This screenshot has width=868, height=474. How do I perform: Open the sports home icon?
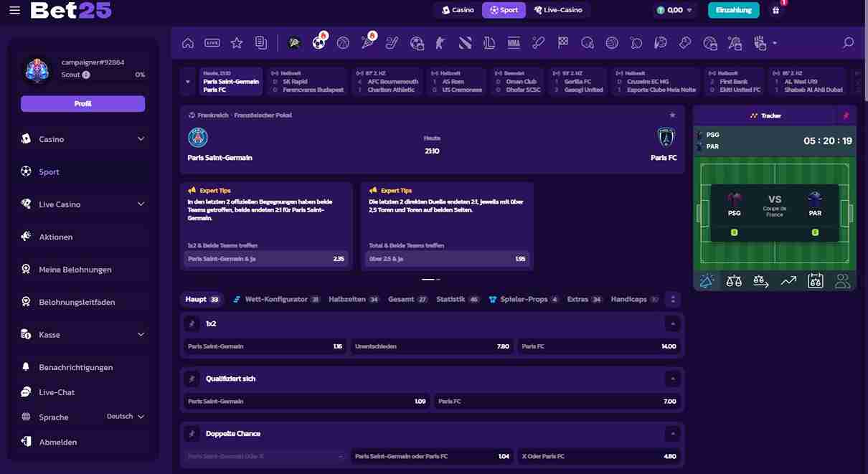[188, 43]
